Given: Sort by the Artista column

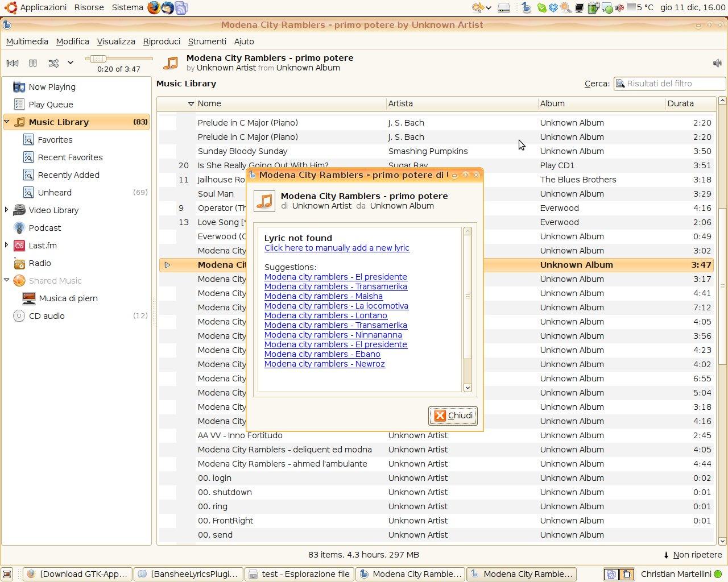Looking at the screenshot, I should point(462,103).
